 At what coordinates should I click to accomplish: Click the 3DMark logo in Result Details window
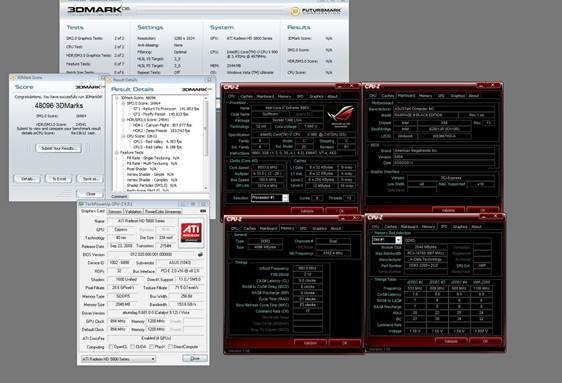(196, 89)
